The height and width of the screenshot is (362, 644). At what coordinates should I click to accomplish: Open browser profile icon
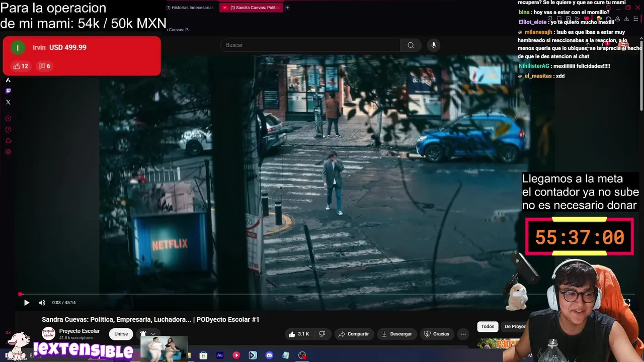[618, 19]
